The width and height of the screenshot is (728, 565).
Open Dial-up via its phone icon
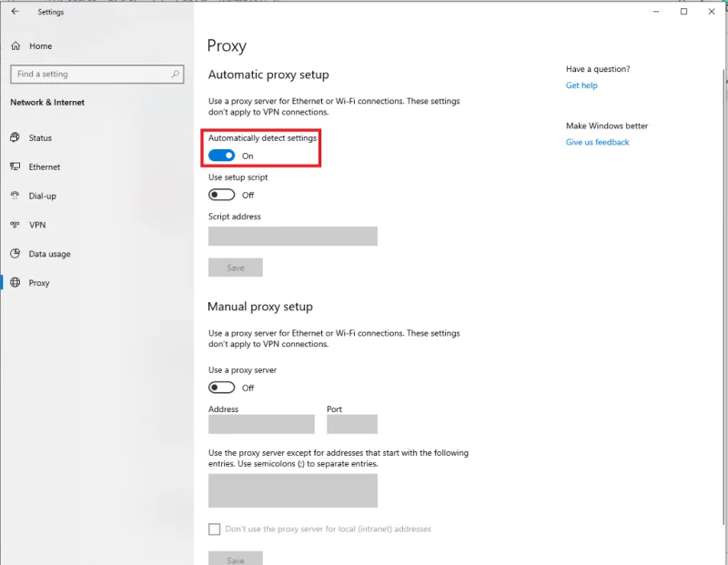pos(15,196)
